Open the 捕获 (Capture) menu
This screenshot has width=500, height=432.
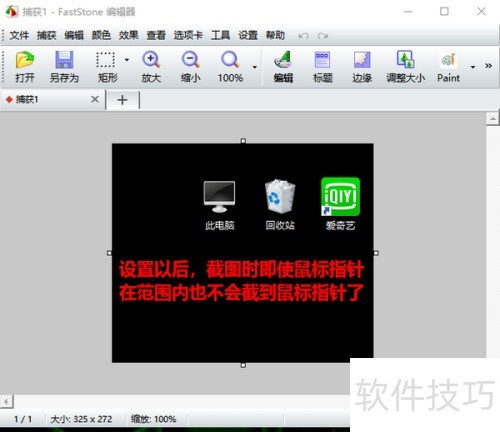click(47, 35)
